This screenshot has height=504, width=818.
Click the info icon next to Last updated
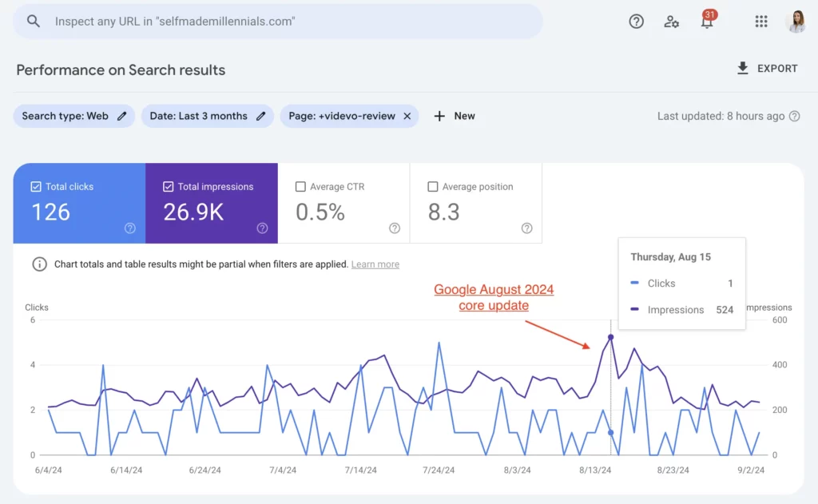[x=794, y=116]
